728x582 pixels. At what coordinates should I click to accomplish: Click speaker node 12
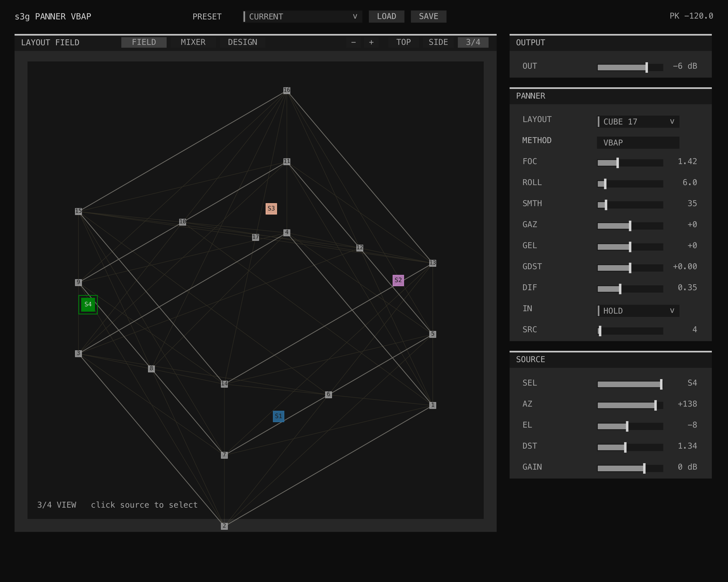(x=360, y=248)
